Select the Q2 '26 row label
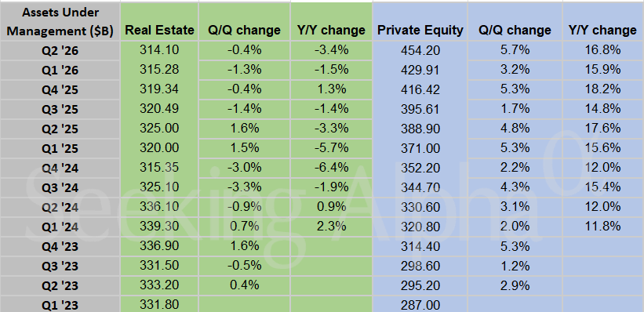The width and height of the screenshot is (644, 312). 60,50
